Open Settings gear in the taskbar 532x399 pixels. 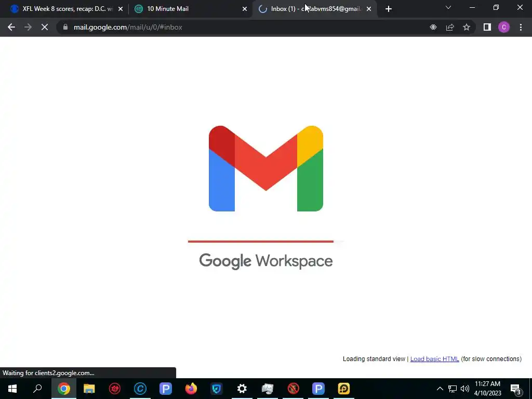pos(242,389)
